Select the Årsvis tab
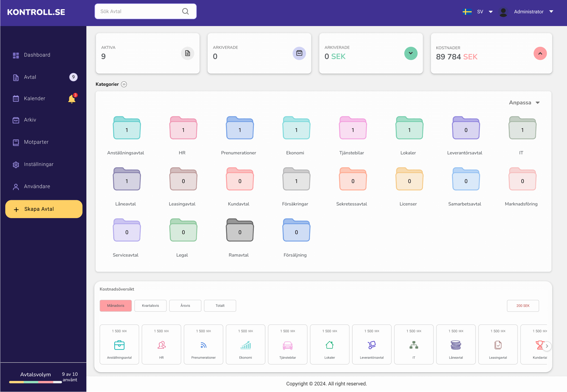567x392 pixels. point(185,306)
